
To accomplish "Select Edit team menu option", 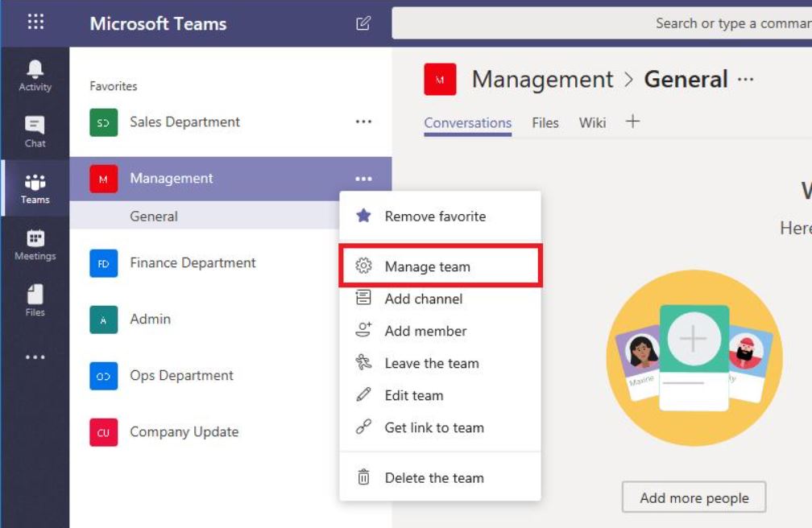I will [x=440, y=395].
